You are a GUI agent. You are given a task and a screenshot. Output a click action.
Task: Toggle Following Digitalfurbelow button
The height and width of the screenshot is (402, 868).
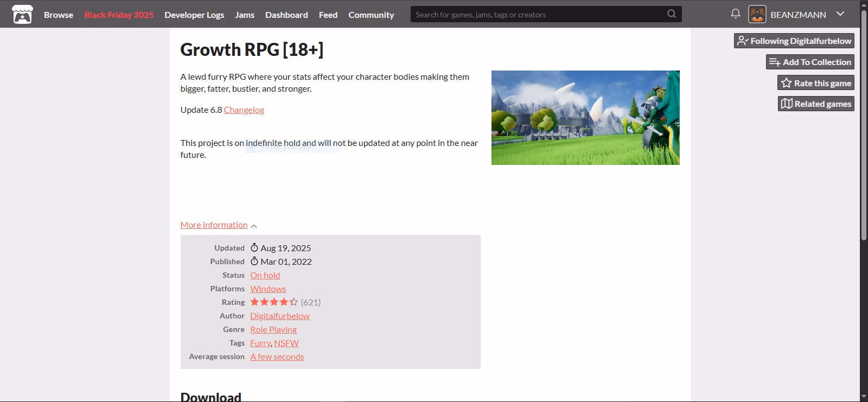pos(794,41)
